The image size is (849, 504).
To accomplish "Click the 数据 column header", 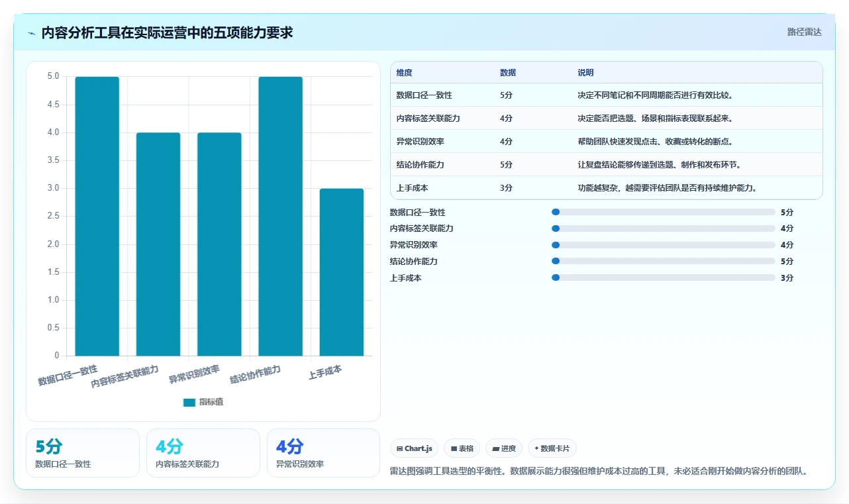I will coord(508,73).
